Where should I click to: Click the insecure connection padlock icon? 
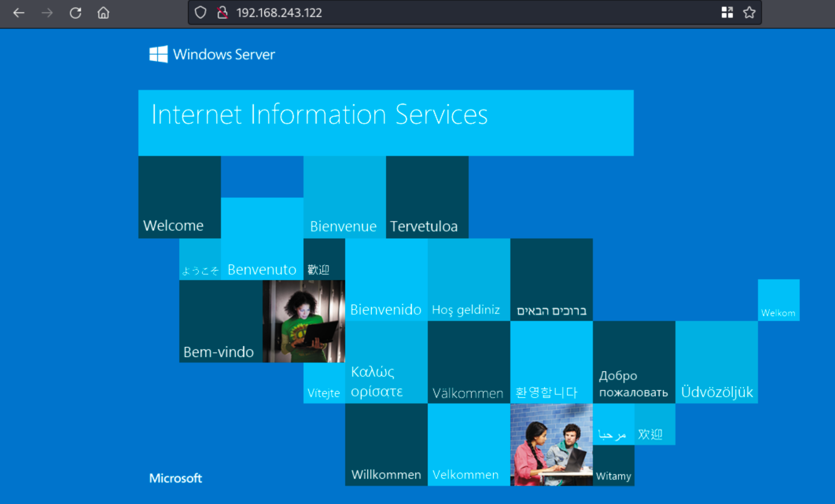tap(222, 13)
